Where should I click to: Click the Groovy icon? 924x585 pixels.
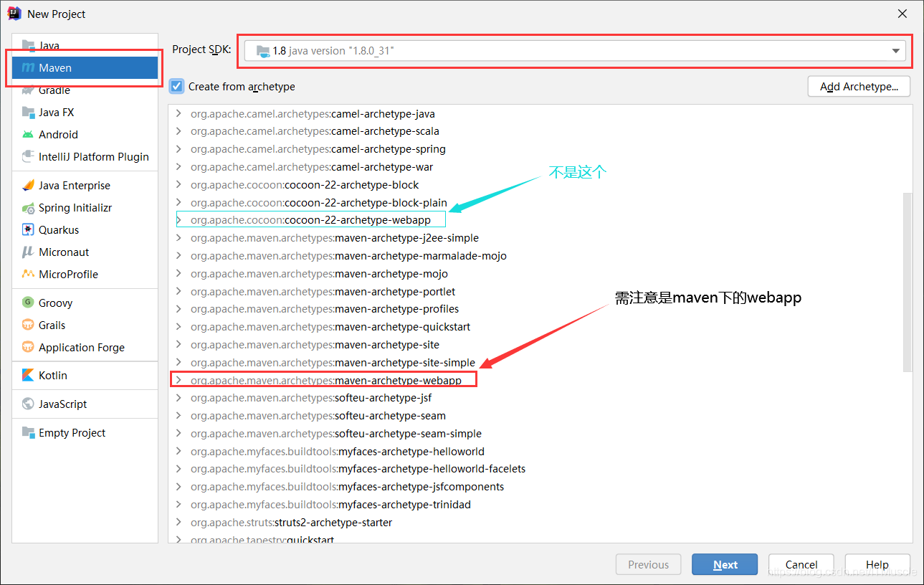(x=28, y=303)
